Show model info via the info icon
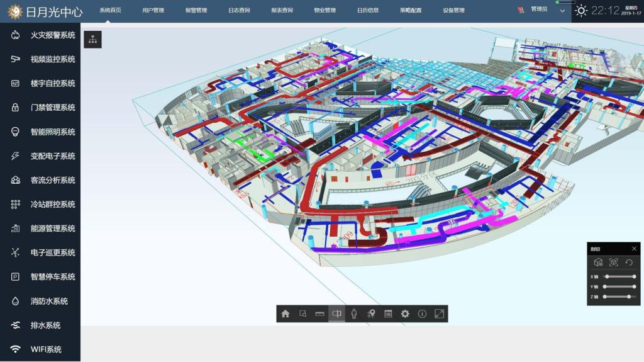The width and height of the screenshot is (644, 362). tap(422, 314)
